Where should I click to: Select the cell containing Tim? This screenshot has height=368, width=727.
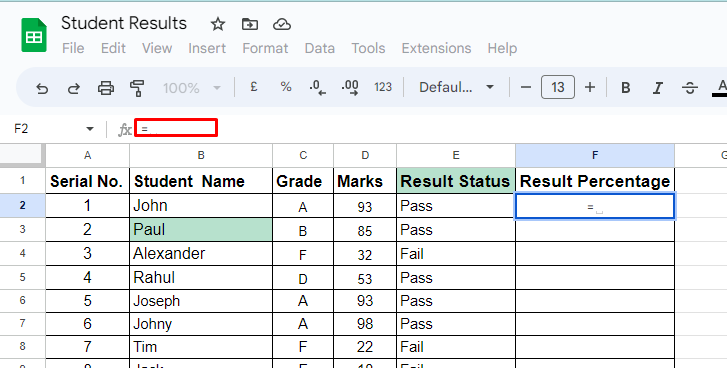click(x=201, y=347)
